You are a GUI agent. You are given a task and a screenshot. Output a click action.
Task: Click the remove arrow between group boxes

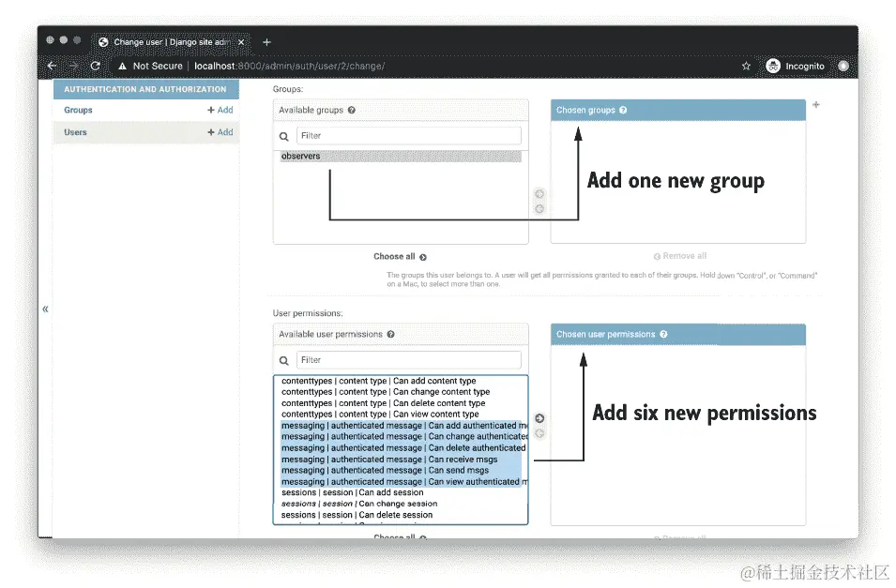[x=539, y=209]
